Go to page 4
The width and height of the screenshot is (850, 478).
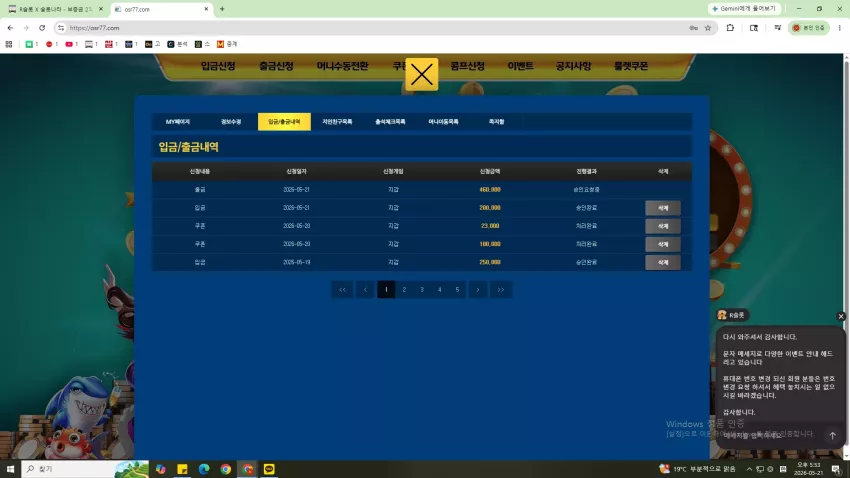pos(440,289)
